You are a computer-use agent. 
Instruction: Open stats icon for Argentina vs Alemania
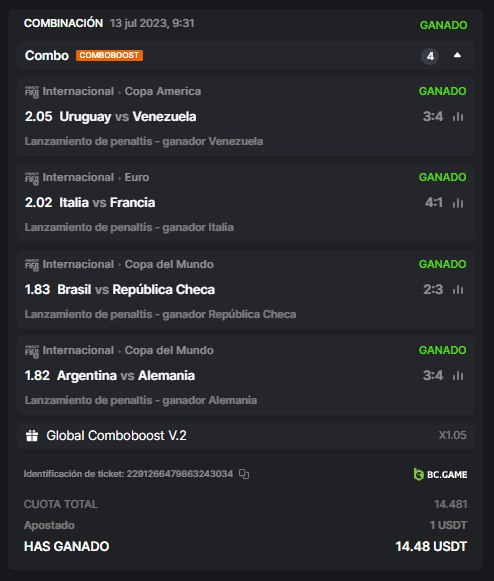[458, 375]
